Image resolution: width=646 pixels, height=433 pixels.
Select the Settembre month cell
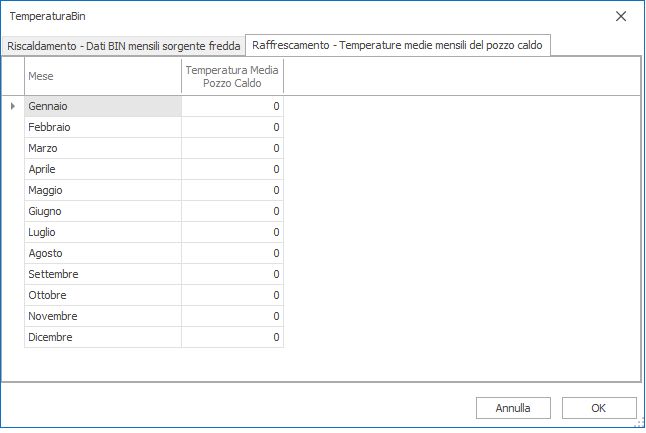point(102,274)
